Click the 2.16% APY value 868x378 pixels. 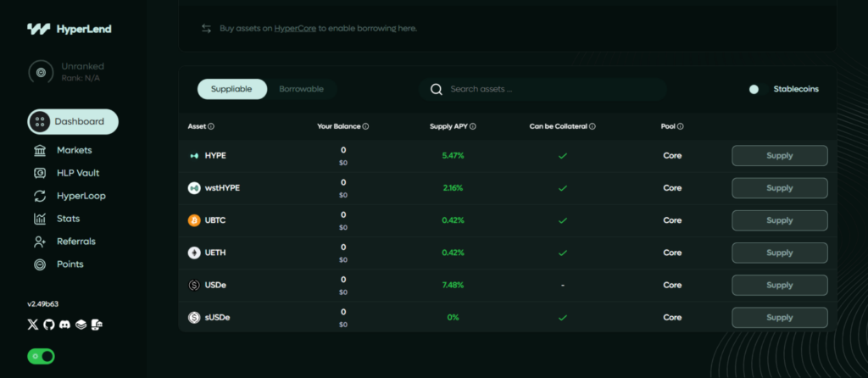453,188
